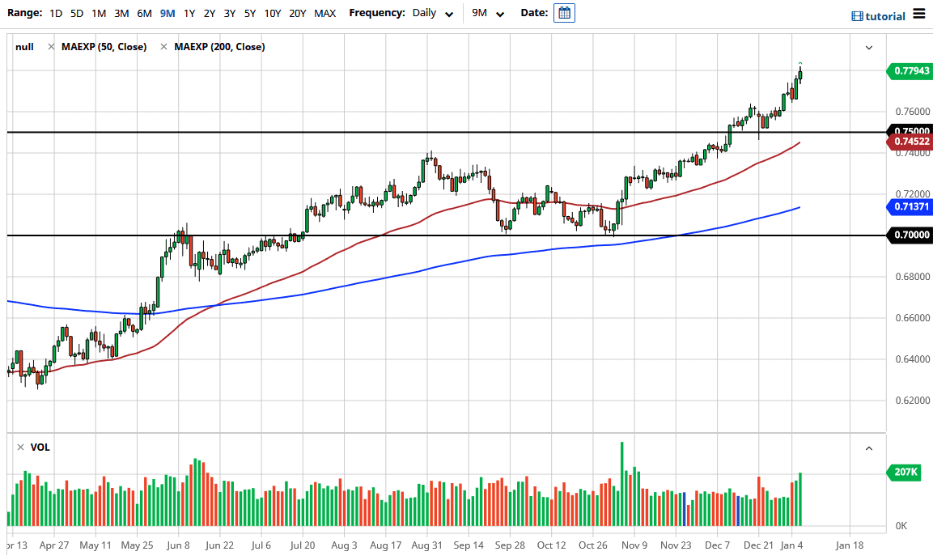Collapse the volume panel
The height and width of the screenshot is (560, 933).
point(868,448)
